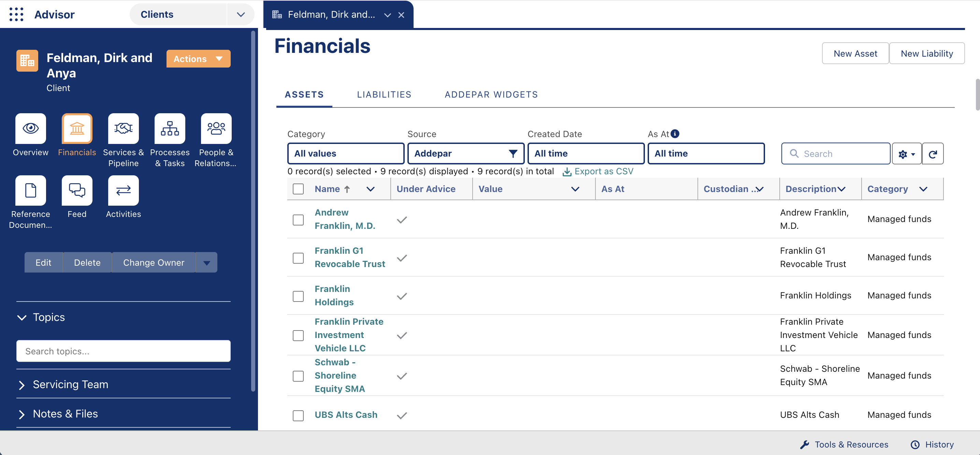
Task: Click the building icon on the Feldman tab
Action: coord(277,14)
